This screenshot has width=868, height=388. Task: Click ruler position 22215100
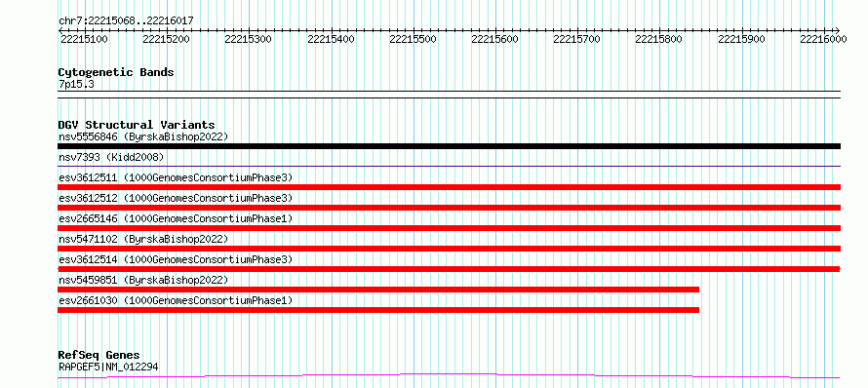pyautogui.click(x=84, y=39)
